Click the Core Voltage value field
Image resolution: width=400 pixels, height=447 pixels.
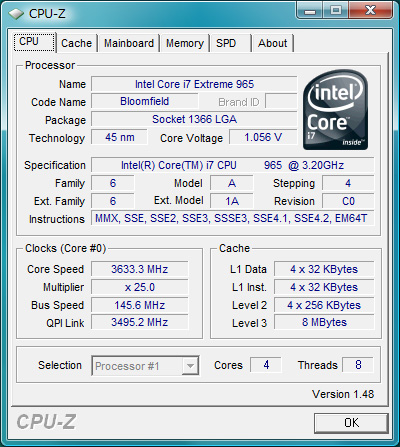tap(263, 137)
